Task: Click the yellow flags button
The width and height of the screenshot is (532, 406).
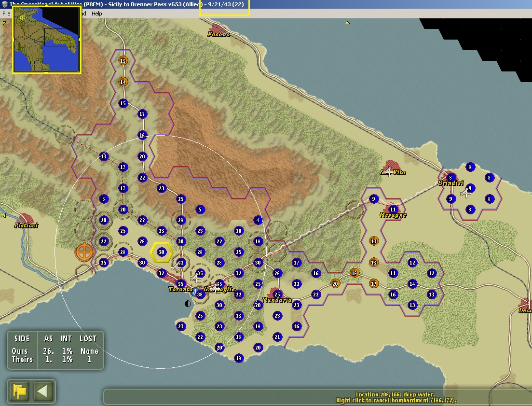Action: (x=19, y=392)
